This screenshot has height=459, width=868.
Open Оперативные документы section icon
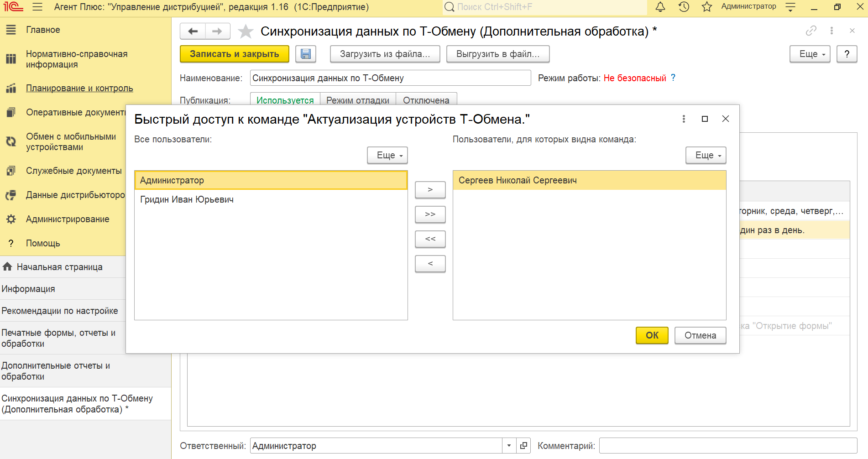(x=11, y=112)
